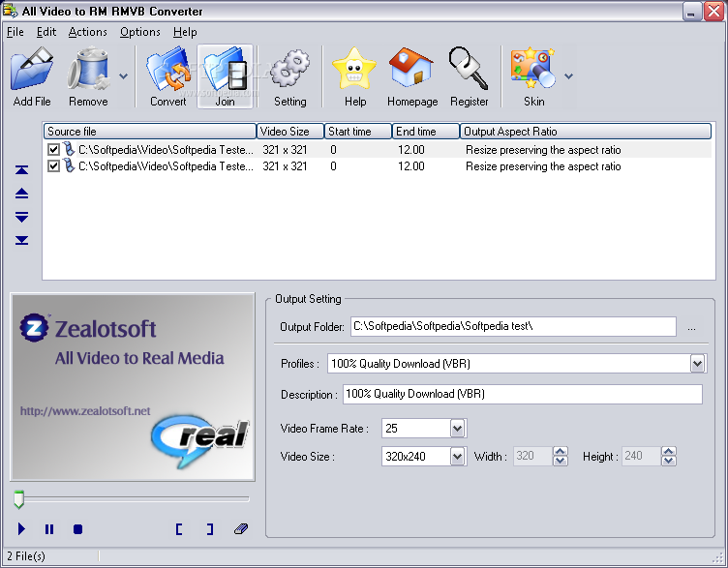Click the first row's 12.00 end time

pos(410,150)
